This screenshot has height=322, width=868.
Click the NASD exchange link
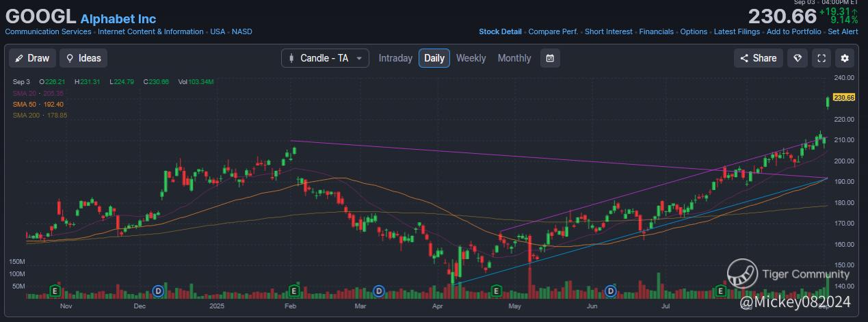241,31
